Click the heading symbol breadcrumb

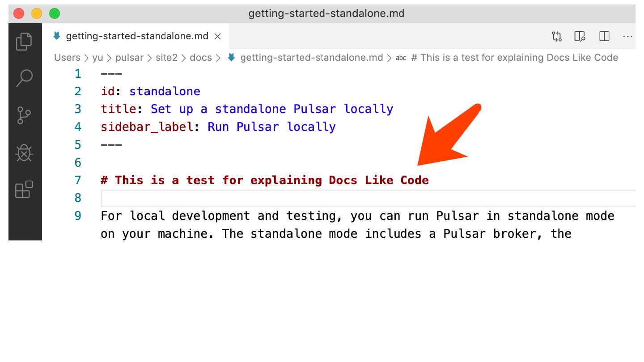coord(514,58)
